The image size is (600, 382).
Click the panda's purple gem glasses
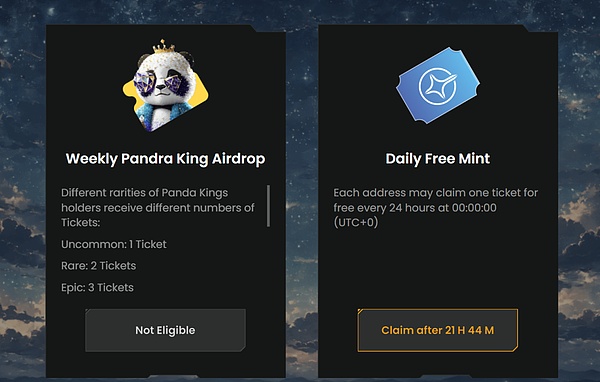(157, 82)
